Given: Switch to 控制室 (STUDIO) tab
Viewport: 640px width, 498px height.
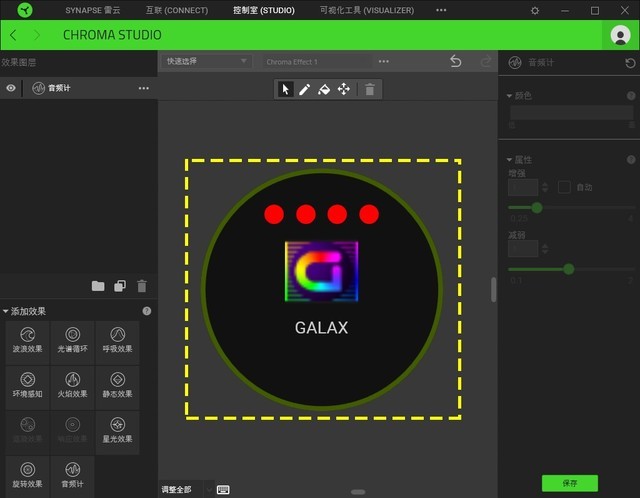Looking at the screenshot, I should tap(264, 10).
